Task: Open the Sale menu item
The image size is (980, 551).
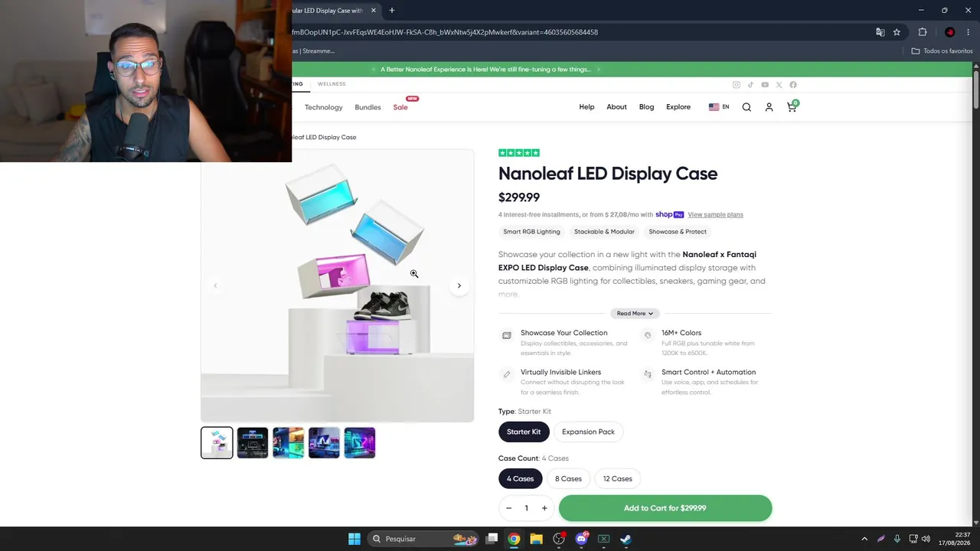Action: (x=400, y=107)
